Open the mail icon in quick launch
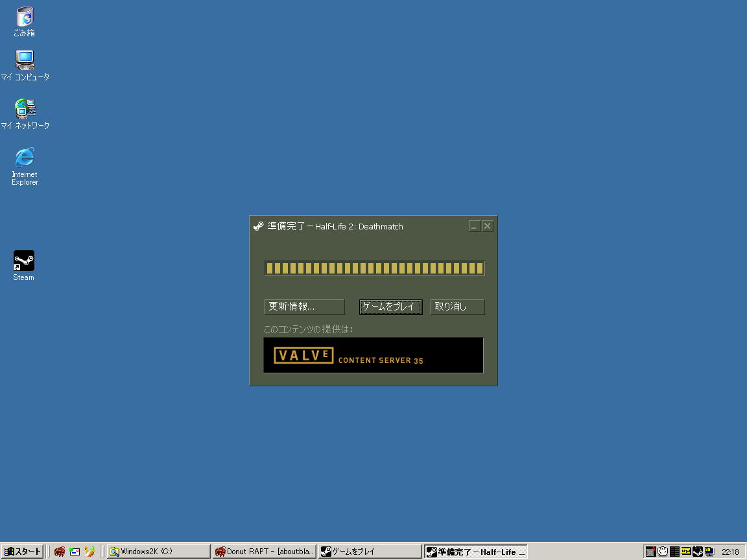The width and height of the screenshot is (747, 560). coord(75,552)
